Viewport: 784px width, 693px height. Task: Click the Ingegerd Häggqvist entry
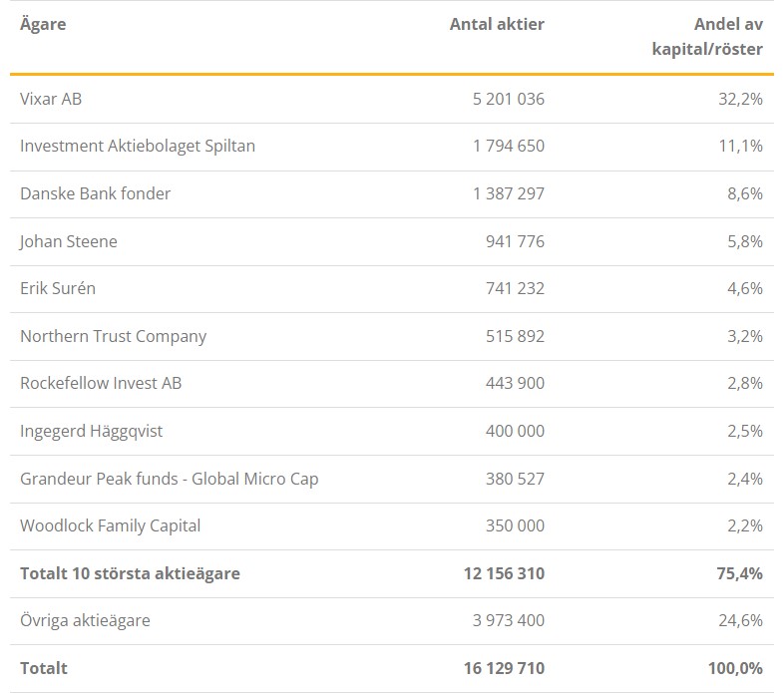tap(91, 431)
